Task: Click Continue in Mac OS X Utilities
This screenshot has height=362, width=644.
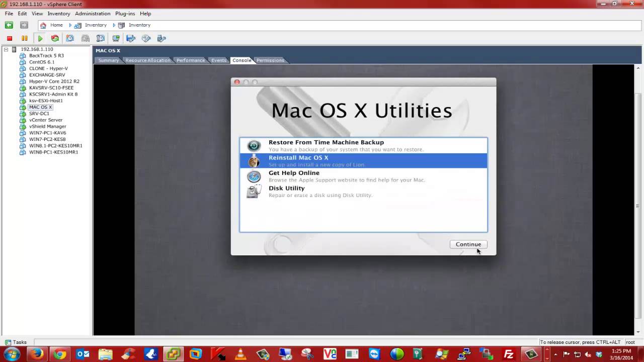Action: [x=468, y=244]
